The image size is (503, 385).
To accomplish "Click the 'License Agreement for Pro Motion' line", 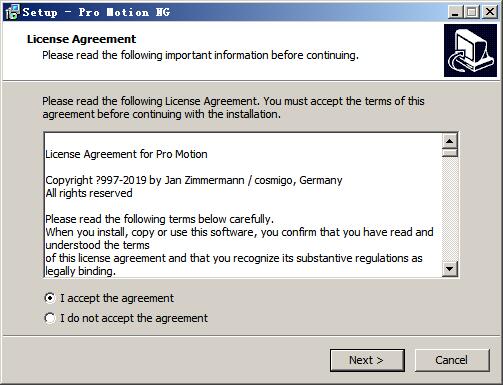I will (x=126, y=154).
